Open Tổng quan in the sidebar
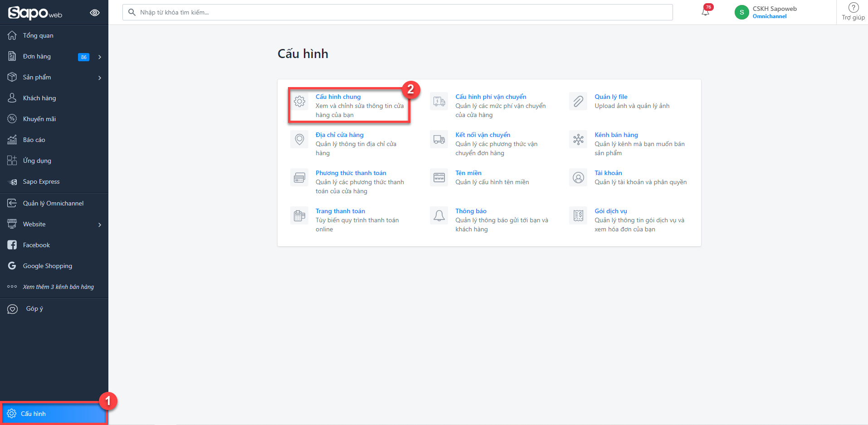Image resolution: width=868 pixels, height=425 pixels. point(38,35)
